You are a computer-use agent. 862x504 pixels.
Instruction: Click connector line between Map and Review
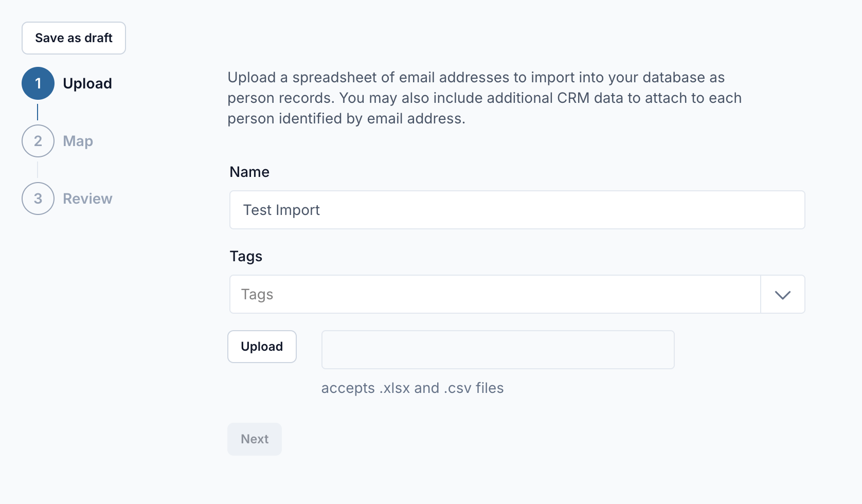[x=38, y=170]
